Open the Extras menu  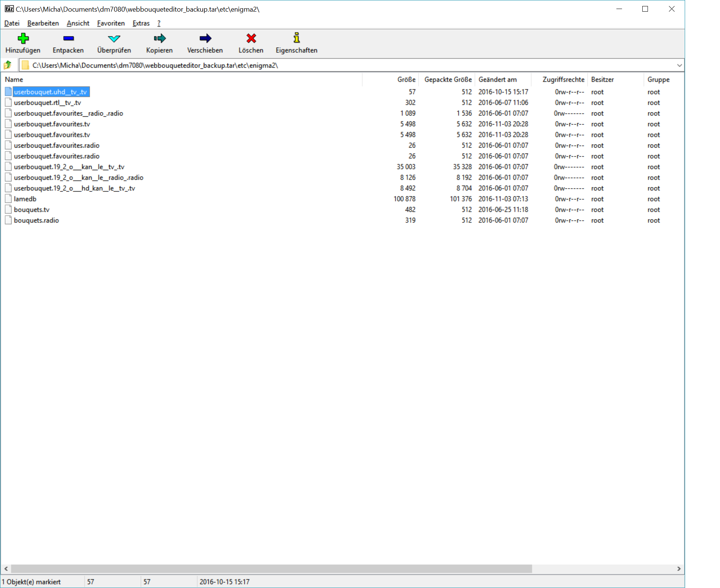[141, 23]
